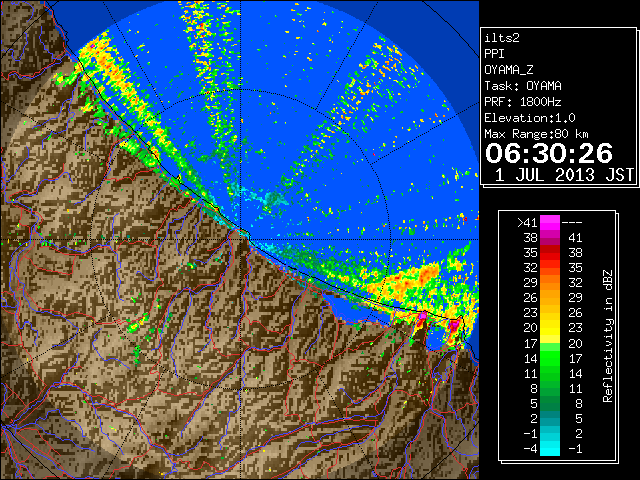Select the '1 JUL 2013 JST' date
The height and width of the screenshot is (480, 640).
coord(564,175)
